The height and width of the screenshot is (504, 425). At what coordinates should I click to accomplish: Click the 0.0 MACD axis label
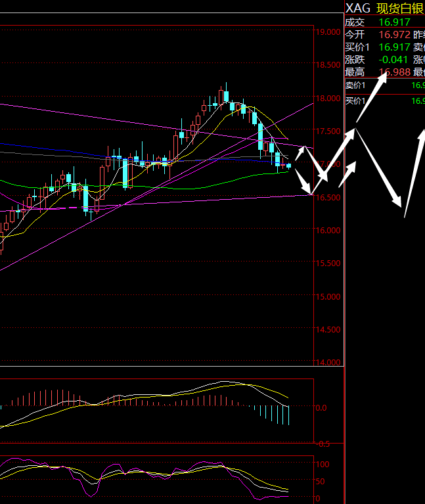coord(321,407)
